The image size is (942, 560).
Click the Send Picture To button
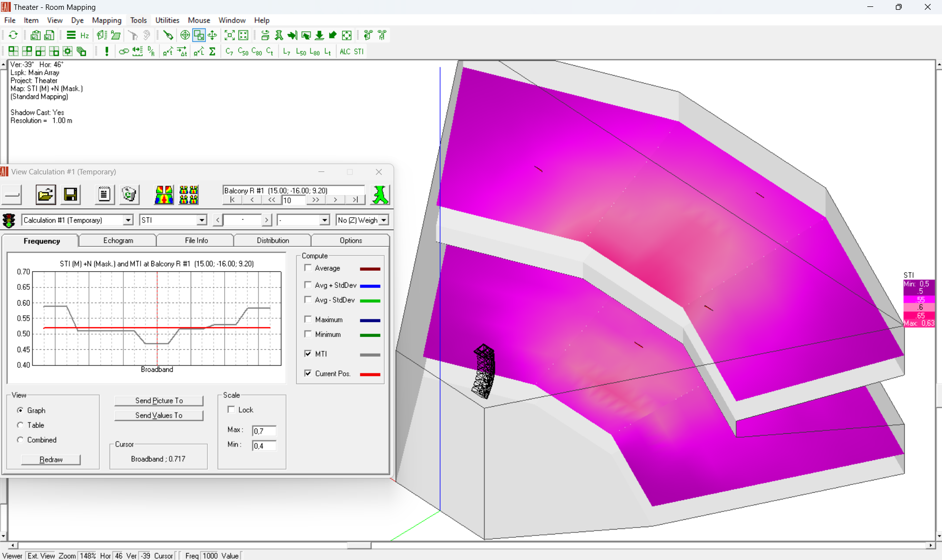159,400
